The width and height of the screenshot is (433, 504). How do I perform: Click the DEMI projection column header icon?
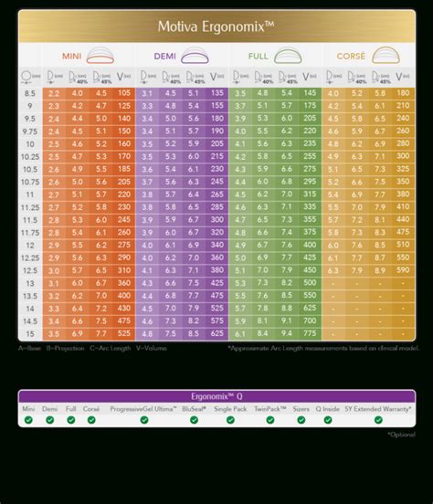147,78
